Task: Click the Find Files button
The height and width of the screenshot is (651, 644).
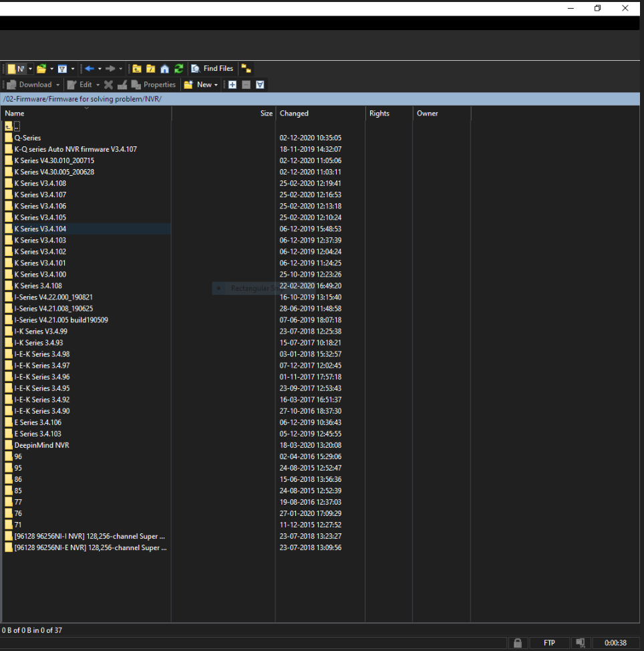Action: [x=212, y=69]
